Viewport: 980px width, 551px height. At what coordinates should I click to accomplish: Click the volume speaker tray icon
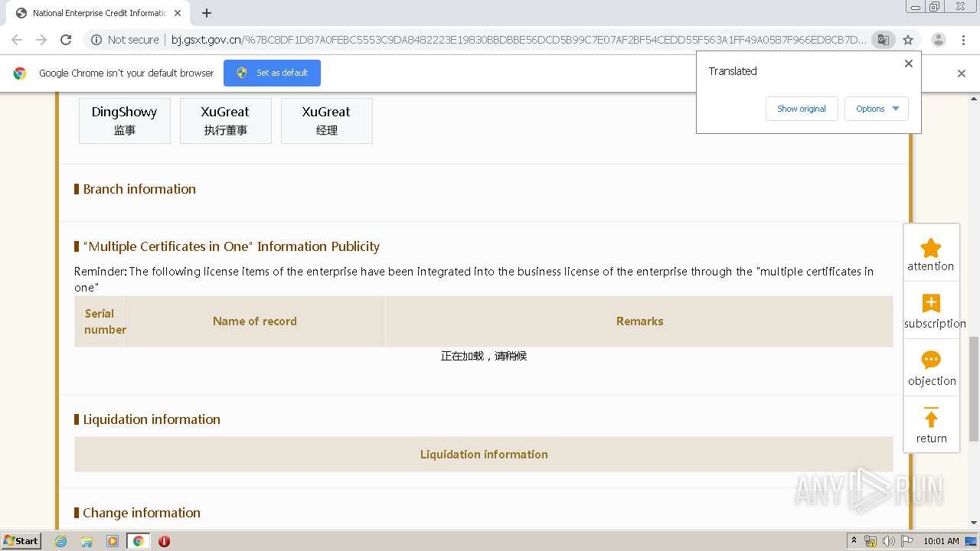pos(888,541)
